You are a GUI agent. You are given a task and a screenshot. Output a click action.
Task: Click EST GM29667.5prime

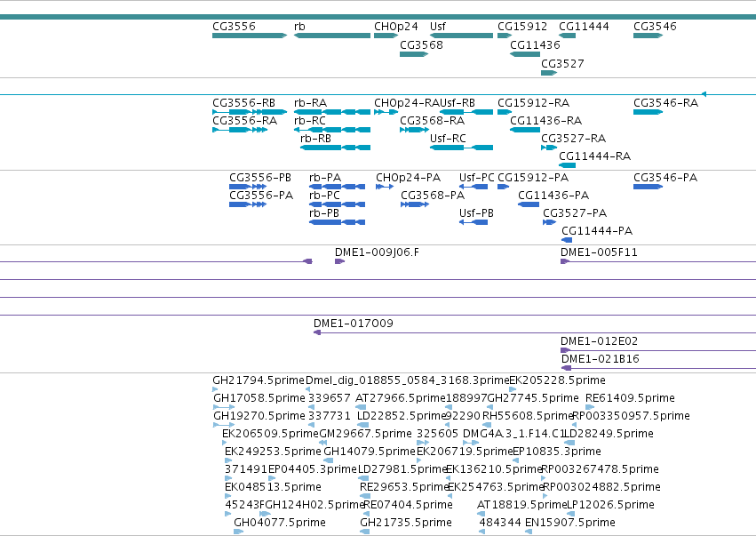323,443
